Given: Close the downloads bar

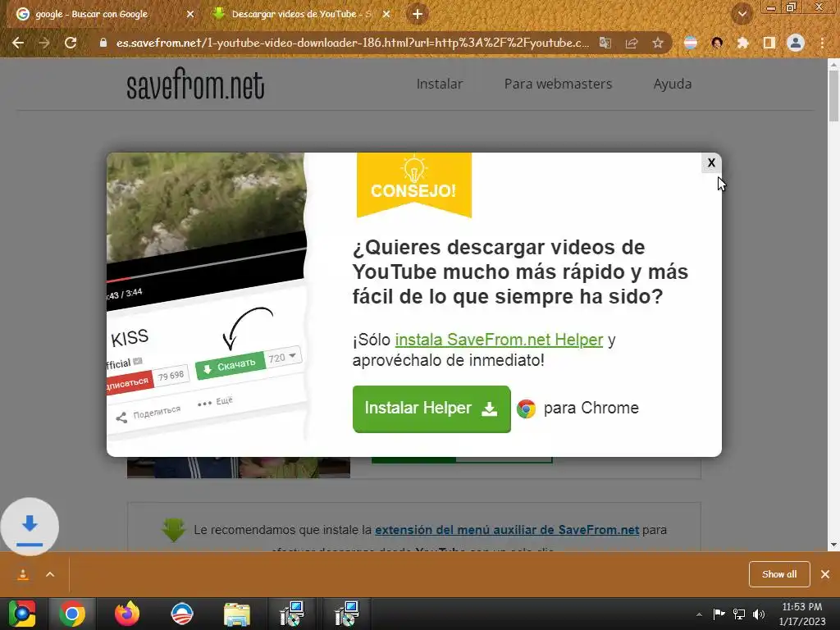Looking at the screenshot, I should click(825, 574).
